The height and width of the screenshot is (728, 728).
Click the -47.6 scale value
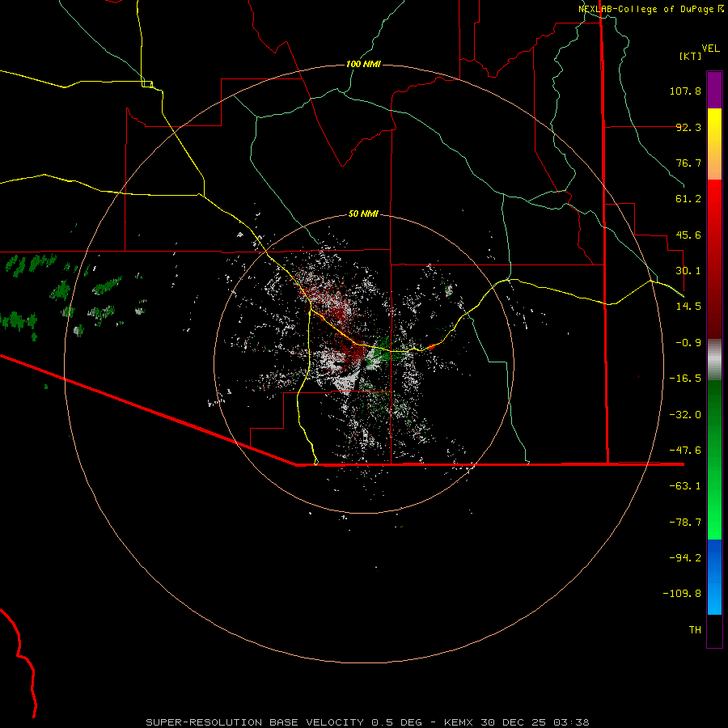click(685, 451)
